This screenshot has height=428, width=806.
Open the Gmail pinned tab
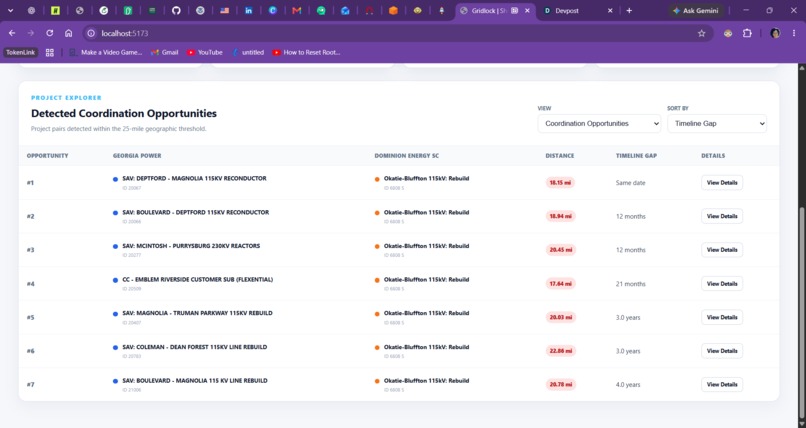[x=297, y=10]
